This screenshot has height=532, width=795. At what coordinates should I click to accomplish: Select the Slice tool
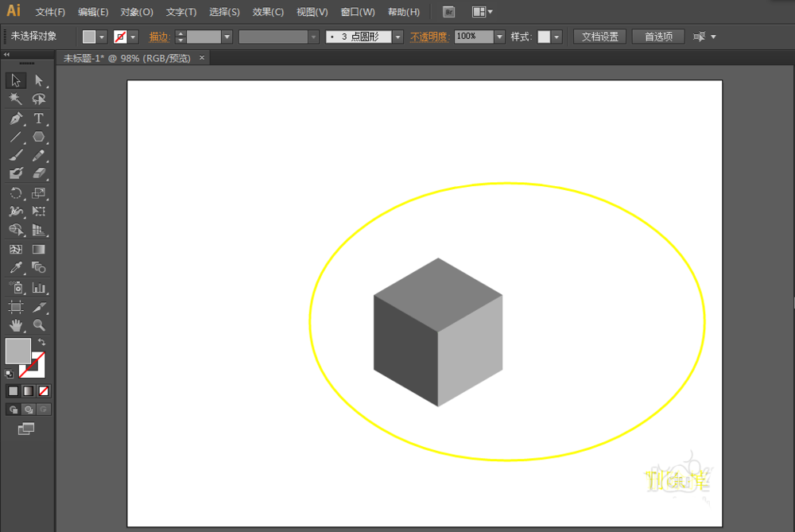[38, 306]
